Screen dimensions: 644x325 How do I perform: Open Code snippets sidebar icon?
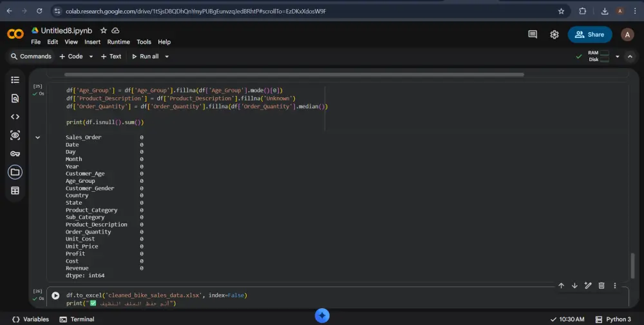[15, 116]
